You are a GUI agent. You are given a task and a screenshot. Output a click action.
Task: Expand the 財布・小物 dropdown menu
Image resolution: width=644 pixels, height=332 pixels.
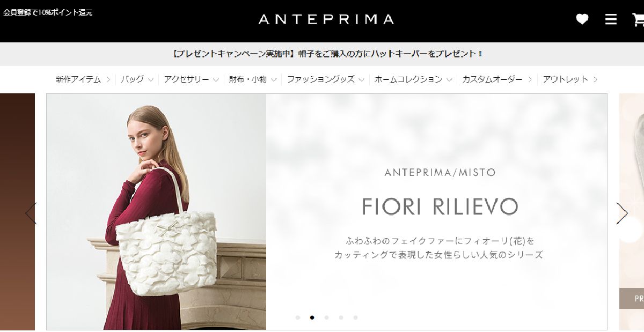(253, 79)
